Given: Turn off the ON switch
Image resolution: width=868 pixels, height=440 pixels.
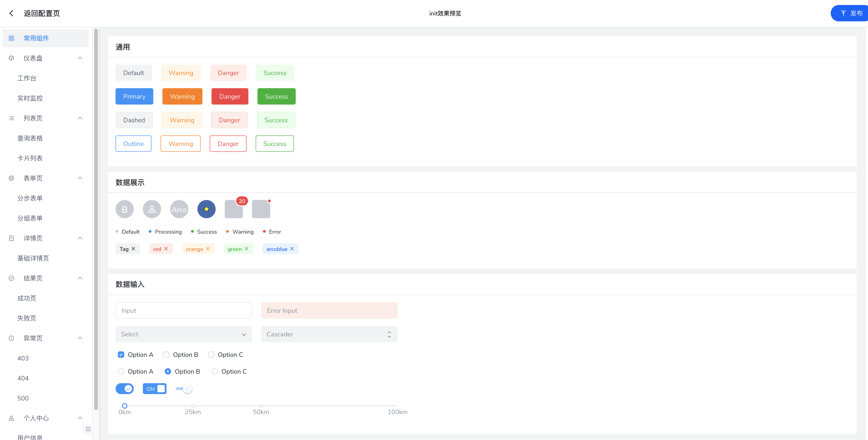Looking at the screenshot, I should click(x=155, y=389).
